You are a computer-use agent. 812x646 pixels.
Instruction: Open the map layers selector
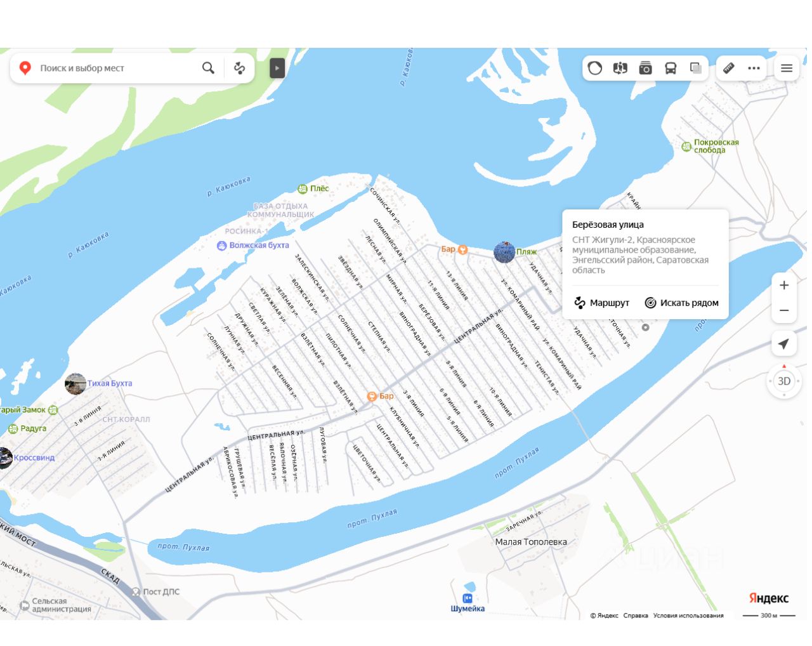[x=696, y=68]
